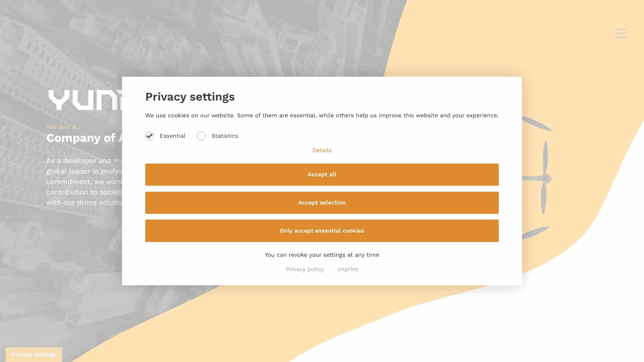Screen dimensions: 644x362
Task: Click the hamburger icon in the top-right corner
Action: (621, 33)
